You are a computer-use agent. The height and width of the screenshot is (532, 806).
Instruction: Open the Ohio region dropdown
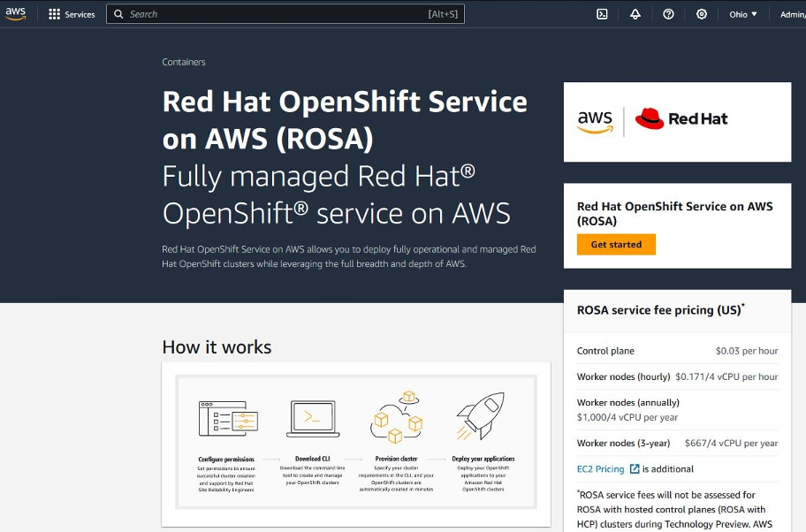tap(741, 14)
